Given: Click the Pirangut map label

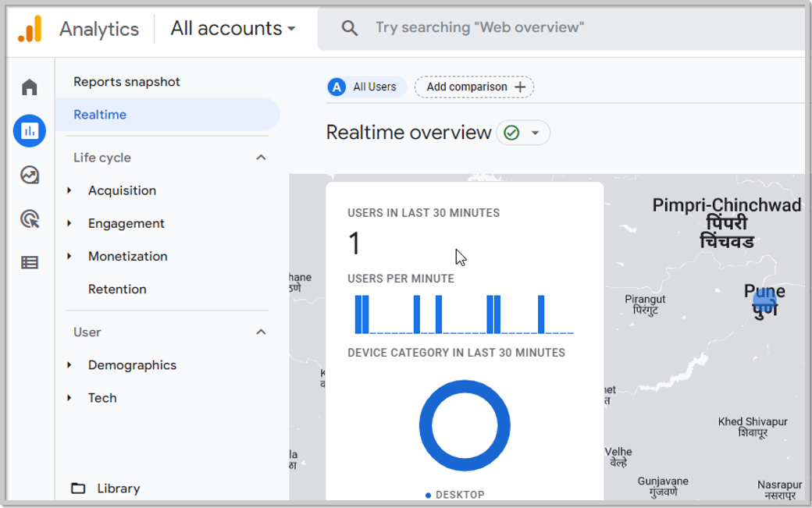Looking at the screenshot, I should (645, 304).
